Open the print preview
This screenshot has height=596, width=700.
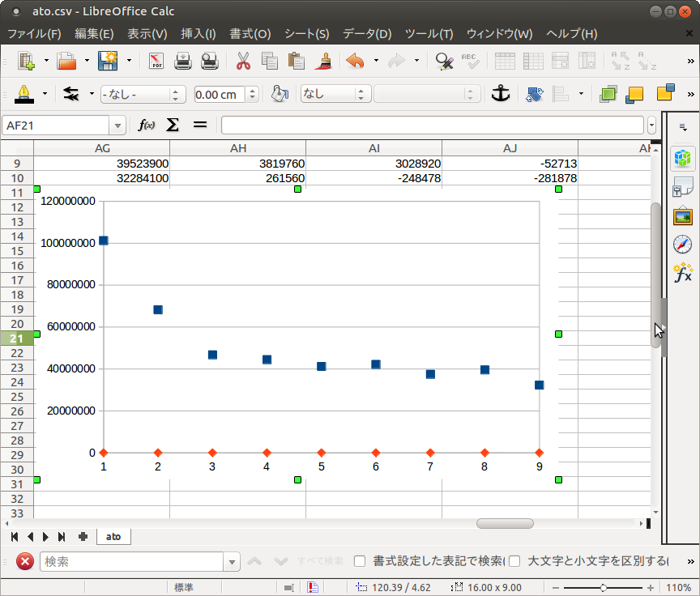[209, 61]
